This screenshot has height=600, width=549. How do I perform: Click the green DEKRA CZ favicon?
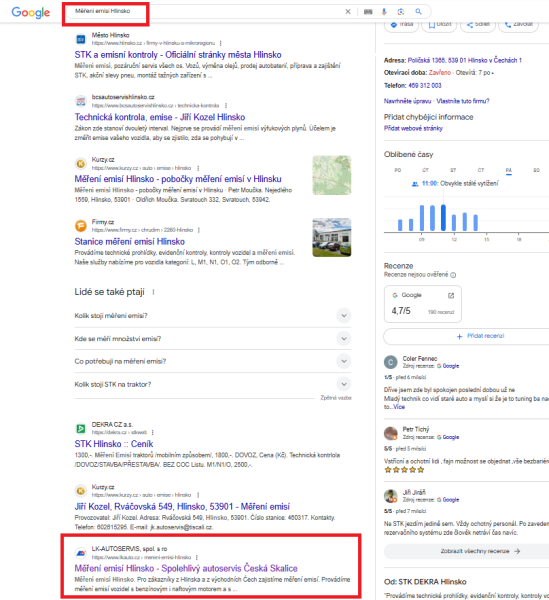(x=81, y=429)
